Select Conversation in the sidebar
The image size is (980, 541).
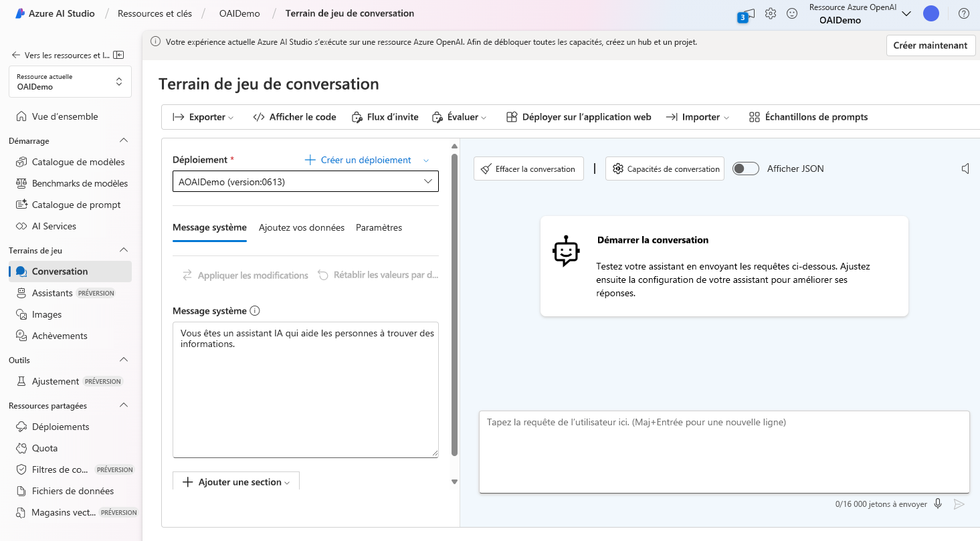click(70, 272)
